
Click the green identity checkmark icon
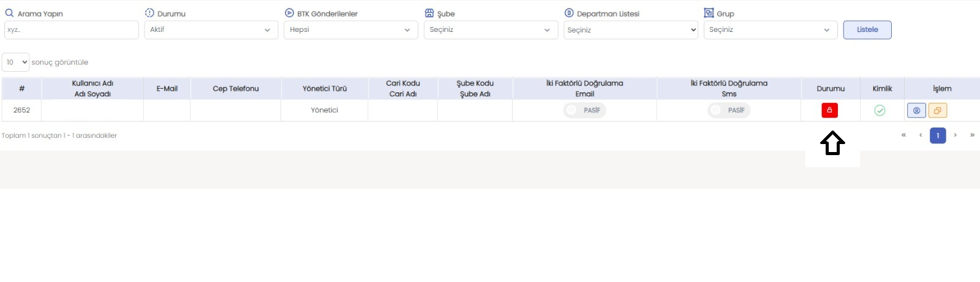click(880, 110)
